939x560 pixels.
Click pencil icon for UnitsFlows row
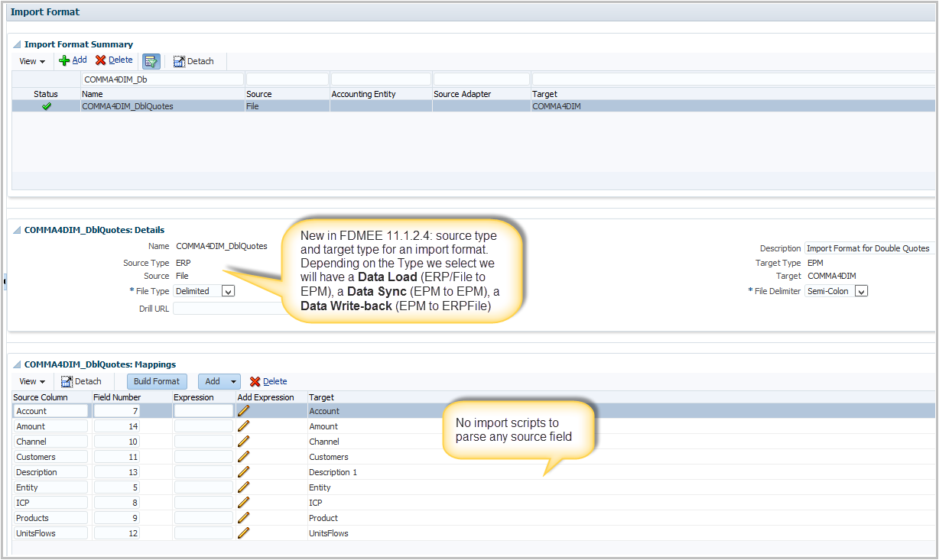[244, 533]
